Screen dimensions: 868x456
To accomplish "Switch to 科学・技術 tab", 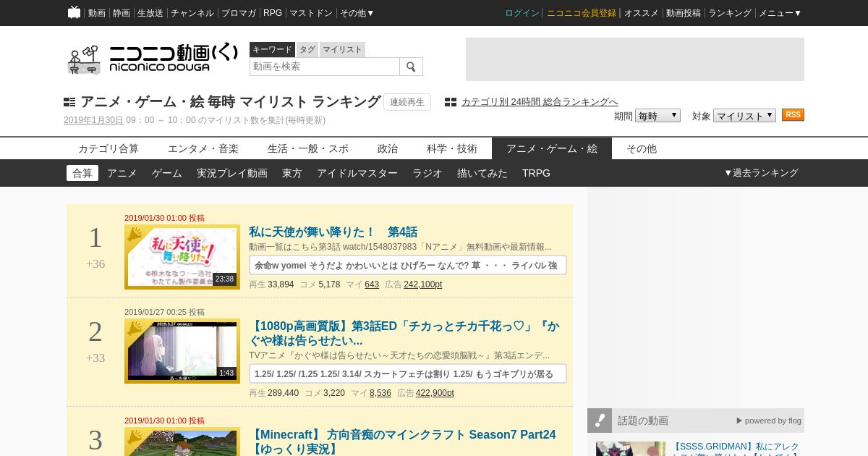I will pyautogui.click(x=452, y=148).
